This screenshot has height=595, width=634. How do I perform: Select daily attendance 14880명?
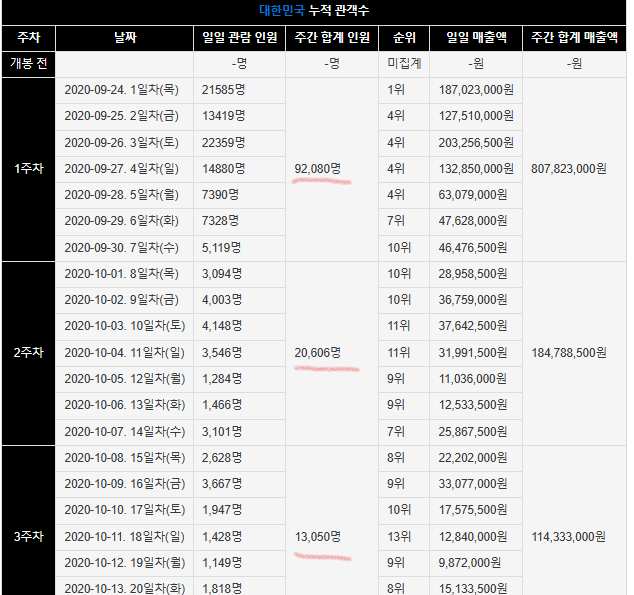pos(224,169)
